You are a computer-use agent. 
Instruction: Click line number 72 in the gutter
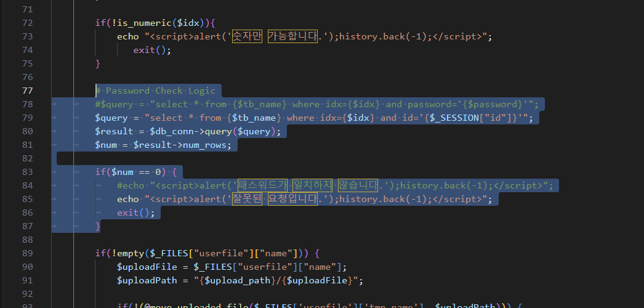27,23
